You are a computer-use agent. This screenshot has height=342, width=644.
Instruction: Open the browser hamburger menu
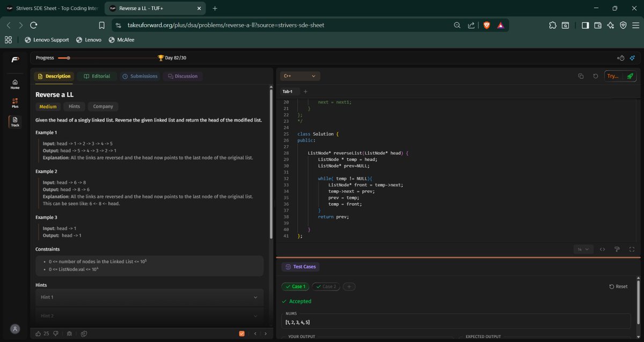635,25
